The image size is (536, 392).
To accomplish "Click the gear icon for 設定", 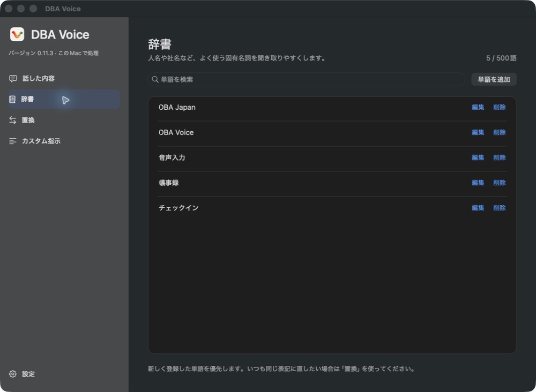I will (13, 374).
